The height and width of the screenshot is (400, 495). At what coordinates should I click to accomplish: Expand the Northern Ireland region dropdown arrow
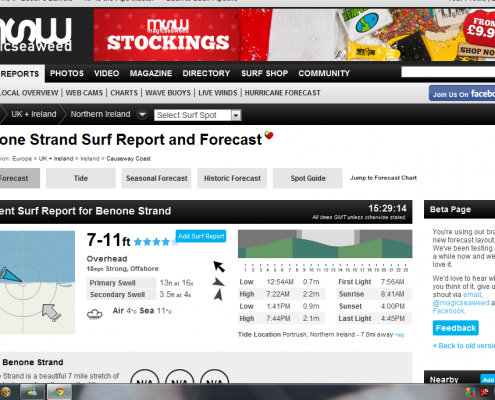coord(142,114)
